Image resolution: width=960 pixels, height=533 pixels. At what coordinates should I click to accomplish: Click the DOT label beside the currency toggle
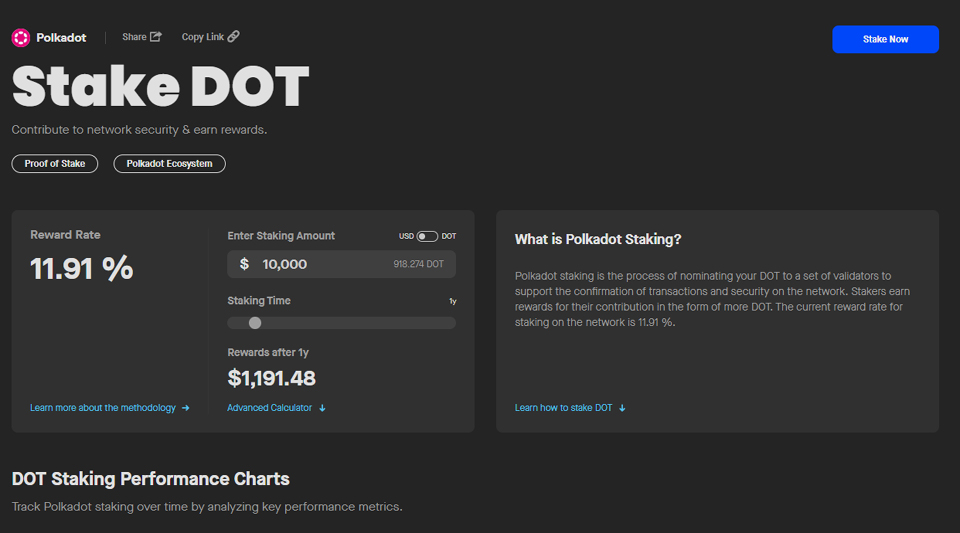[449, 236]
